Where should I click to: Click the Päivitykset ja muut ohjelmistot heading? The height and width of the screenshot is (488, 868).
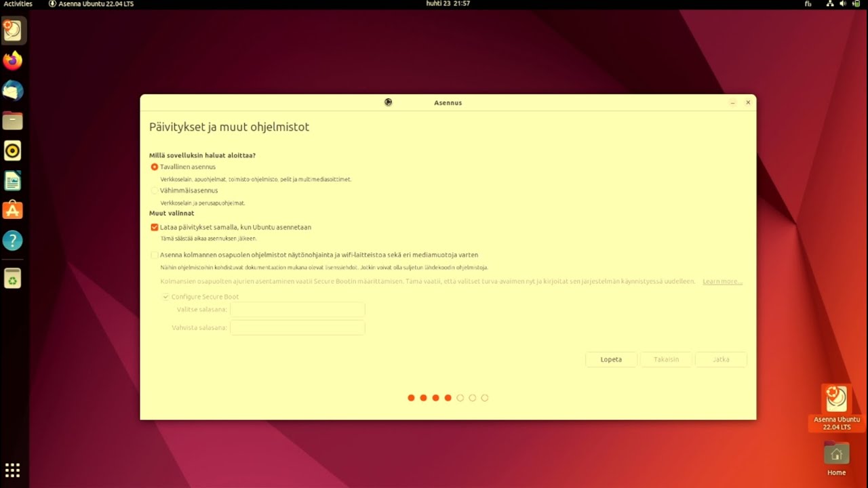(x=229, y=127)
